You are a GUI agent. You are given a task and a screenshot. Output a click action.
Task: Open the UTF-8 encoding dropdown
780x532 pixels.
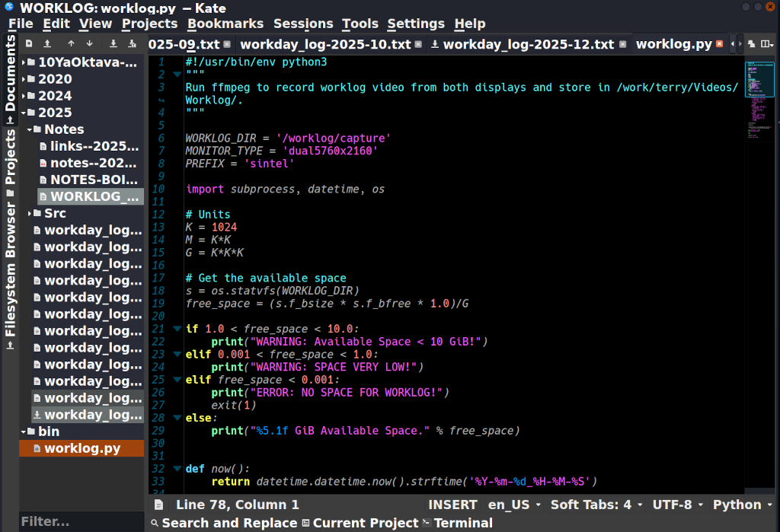pos(676,505)
